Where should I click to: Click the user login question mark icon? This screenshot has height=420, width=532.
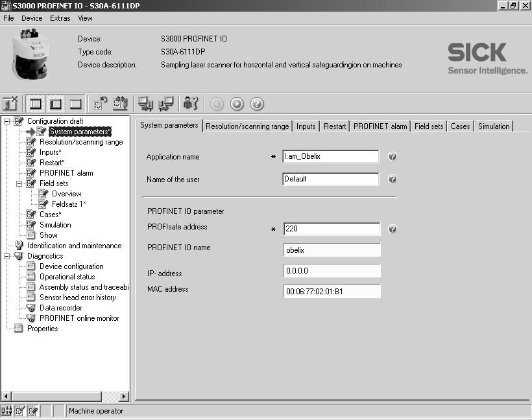191,103
